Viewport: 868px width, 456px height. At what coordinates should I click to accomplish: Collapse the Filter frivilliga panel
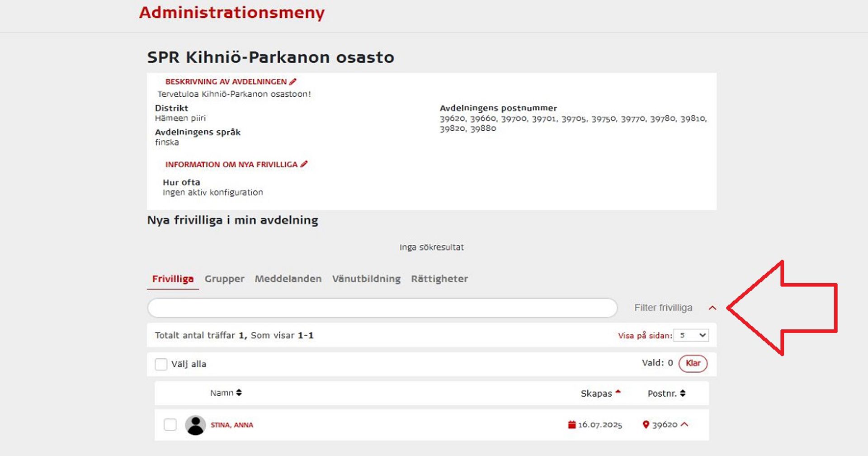pyautogui.click(x=712, y=308)
